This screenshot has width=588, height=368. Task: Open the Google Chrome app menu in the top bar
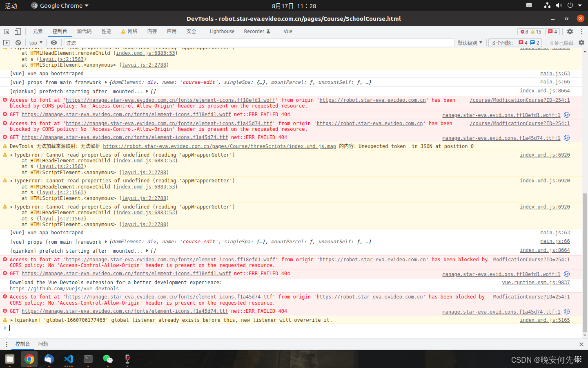[60, 6]
